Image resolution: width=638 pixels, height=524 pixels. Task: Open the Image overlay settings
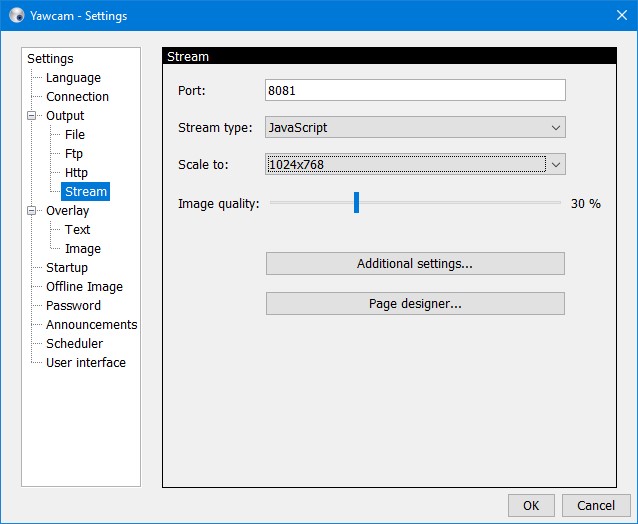pos(83,249)
